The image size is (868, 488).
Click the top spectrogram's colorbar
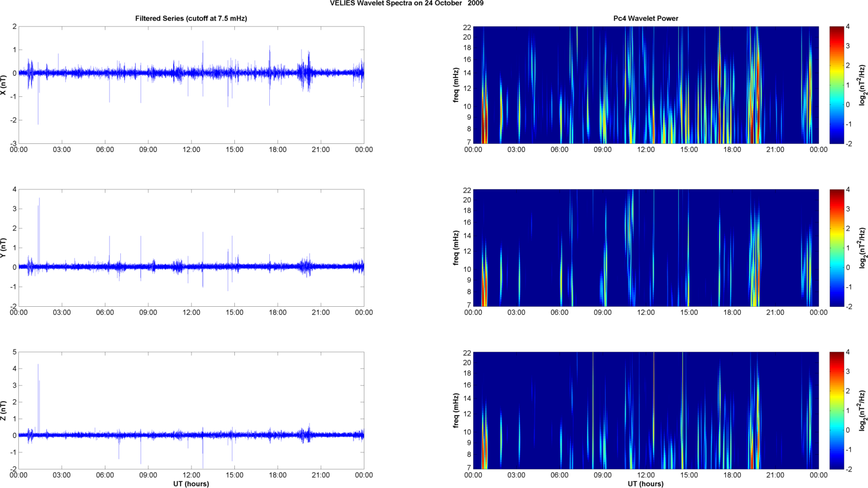click(836, 85)
